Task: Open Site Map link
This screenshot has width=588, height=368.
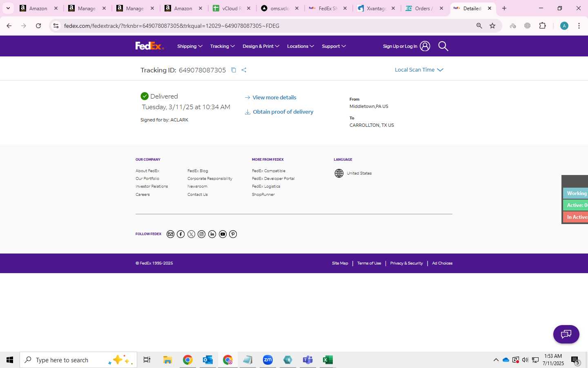Action: [x=340, y=263]
